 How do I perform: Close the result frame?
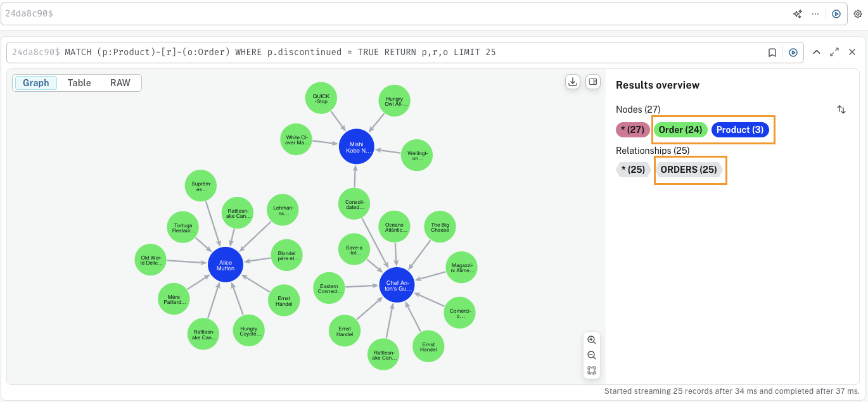(x=852, y=52)
